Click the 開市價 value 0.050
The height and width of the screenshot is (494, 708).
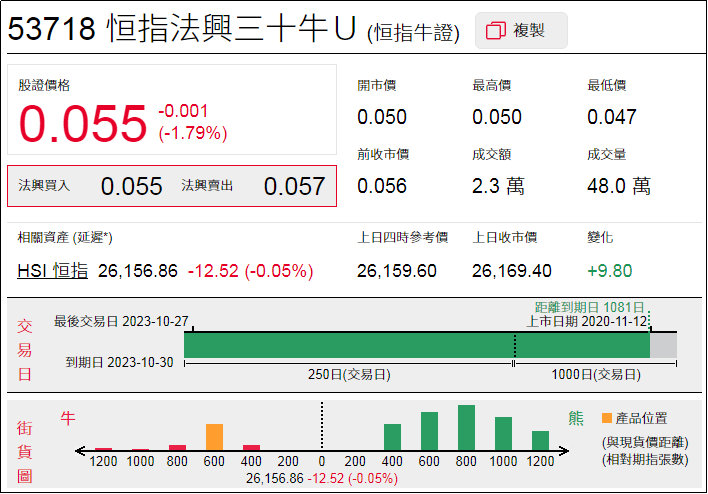[x=382, y=117]
